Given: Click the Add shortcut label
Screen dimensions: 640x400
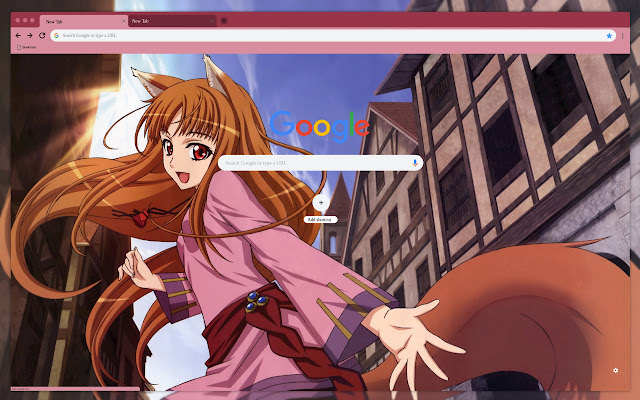Looking at the screenshot, I should tap(320, 220).
